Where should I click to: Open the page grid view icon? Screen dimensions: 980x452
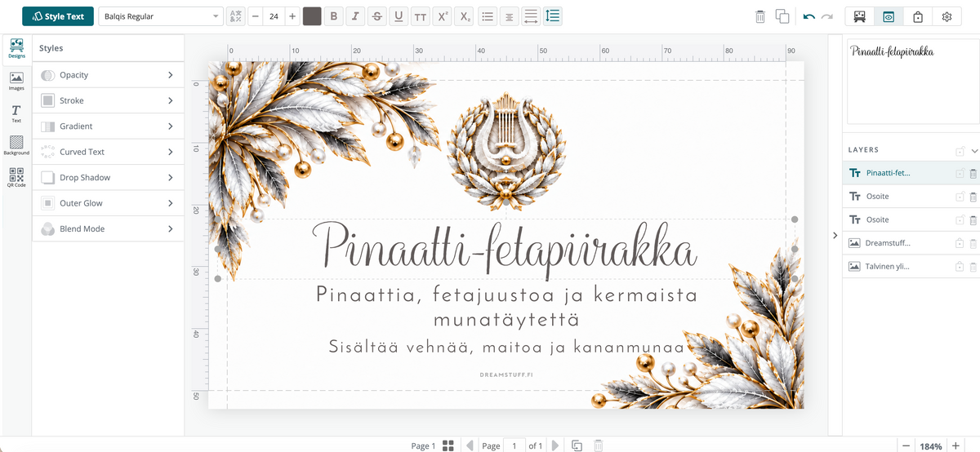(x=448, y=445)
